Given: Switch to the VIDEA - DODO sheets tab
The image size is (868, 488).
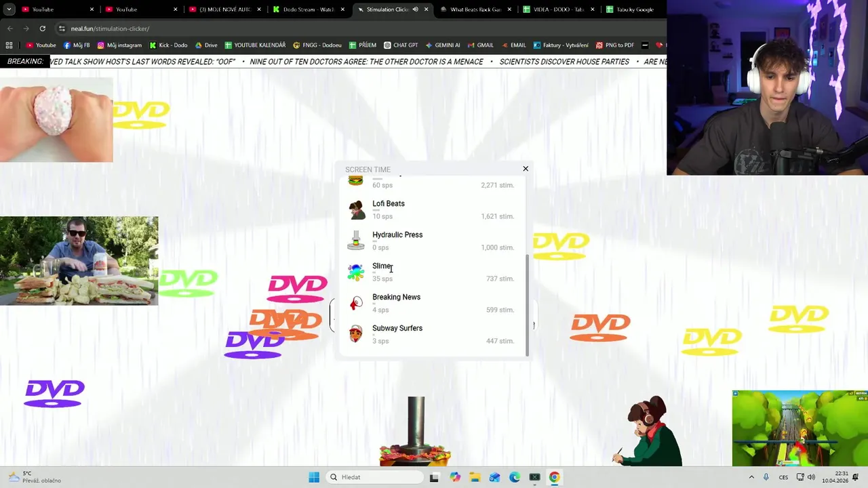Looking at the screenshot, I should point(559,9).
